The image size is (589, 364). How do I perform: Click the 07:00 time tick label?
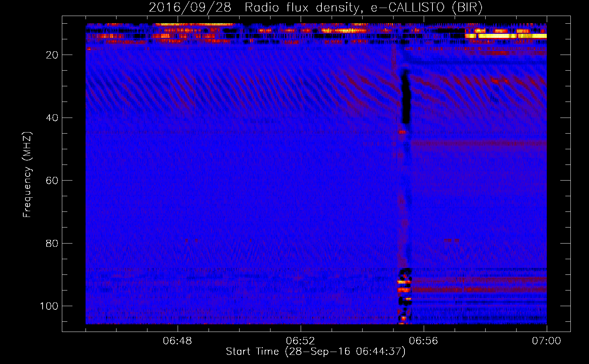click(x=546, y=341)
